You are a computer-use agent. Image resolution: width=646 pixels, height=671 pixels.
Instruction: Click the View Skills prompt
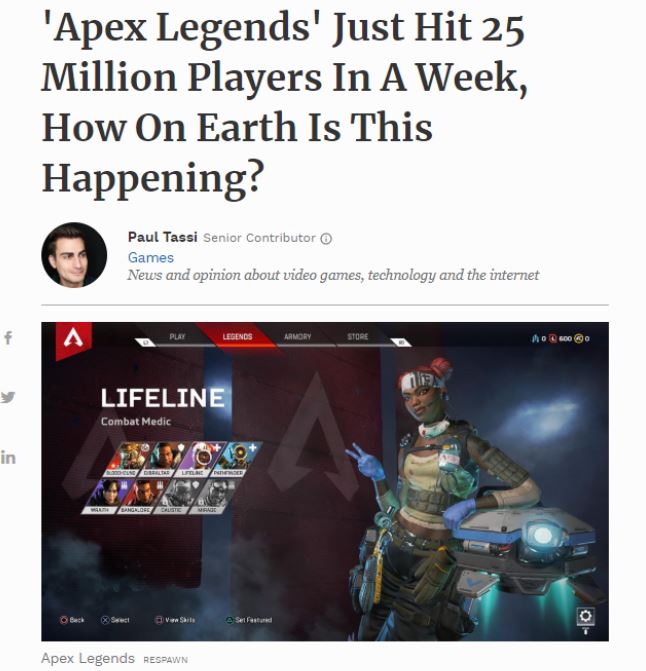(x=175, y=620)
